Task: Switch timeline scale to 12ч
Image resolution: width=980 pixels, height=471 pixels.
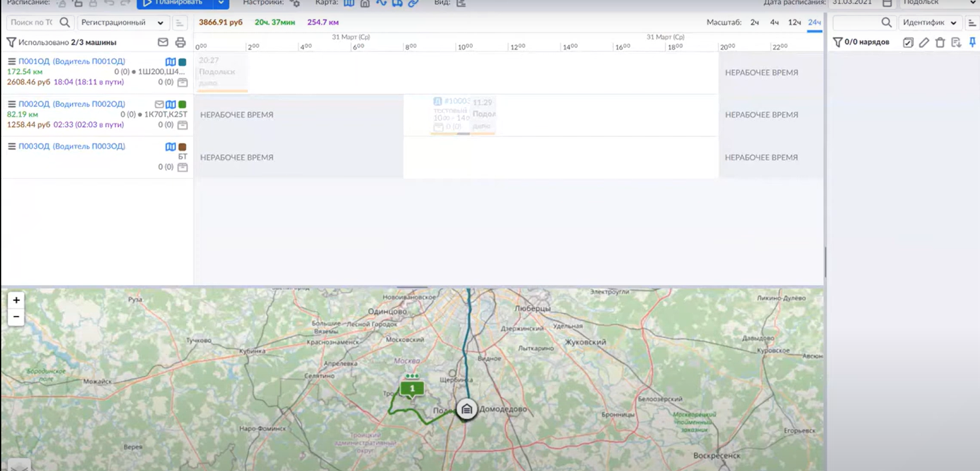Action: tap(794, 22)
